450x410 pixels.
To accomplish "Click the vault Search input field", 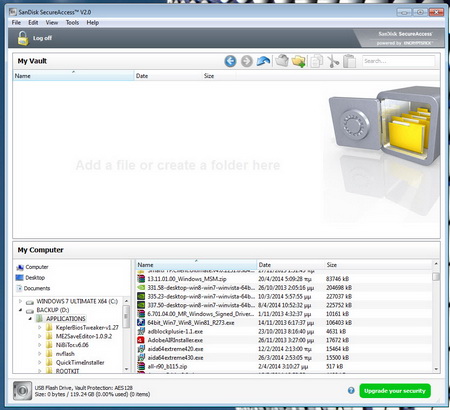I will pos(398,61).
